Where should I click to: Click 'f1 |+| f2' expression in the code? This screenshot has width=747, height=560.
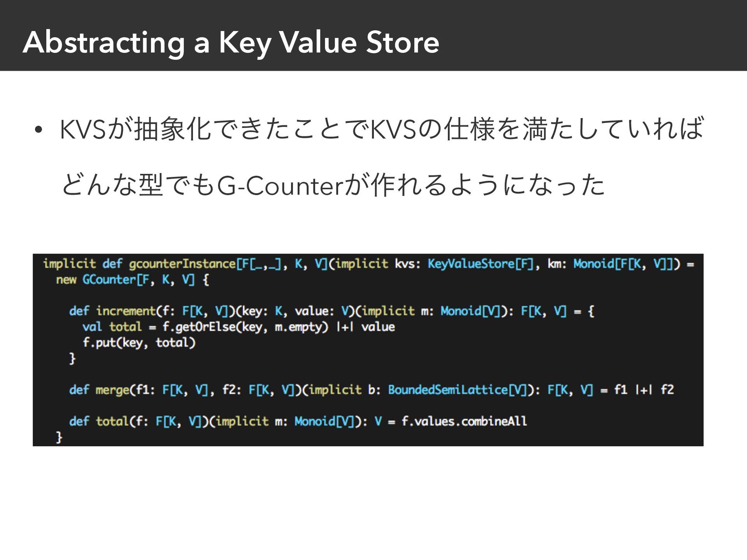pyautogui.click(x=644, y=390)
